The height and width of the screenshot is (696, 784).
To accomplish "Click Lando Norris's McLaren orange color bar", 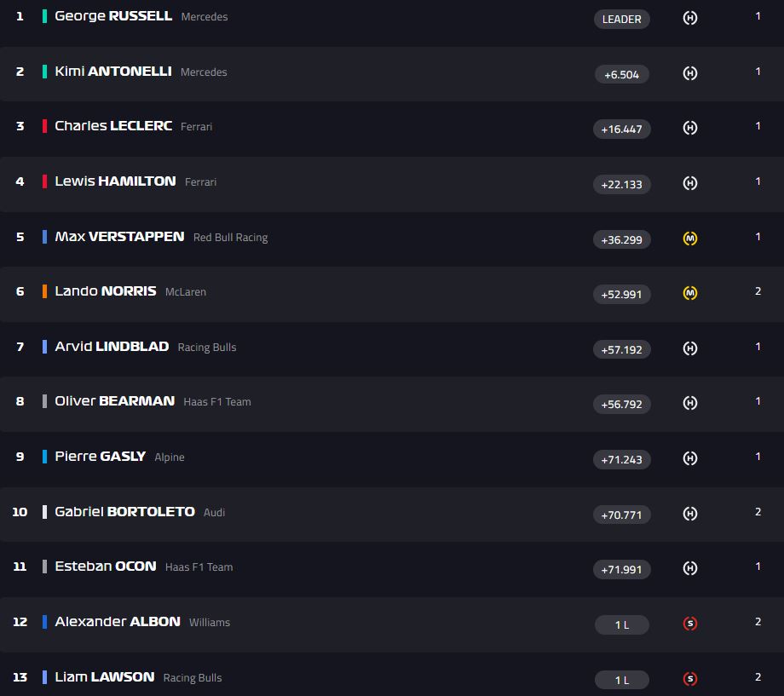I will click(x=44, y=291).
